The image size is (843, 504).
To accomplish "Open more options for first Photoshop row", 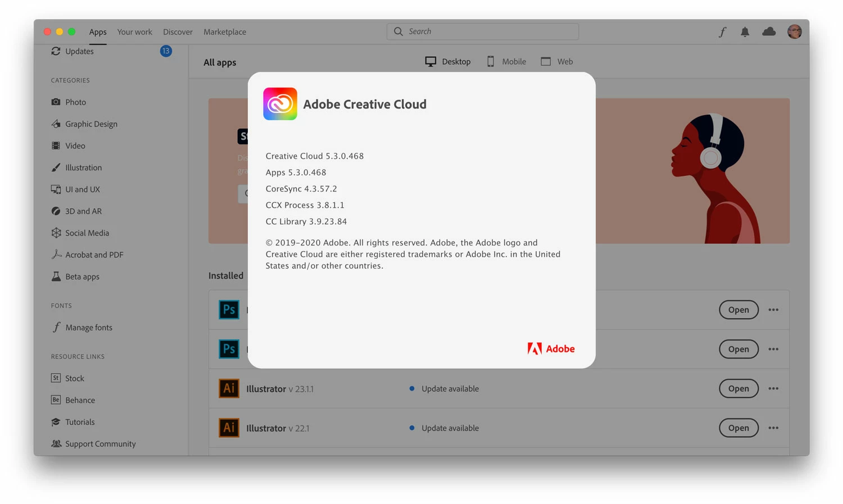I will (x=773, y=310).
